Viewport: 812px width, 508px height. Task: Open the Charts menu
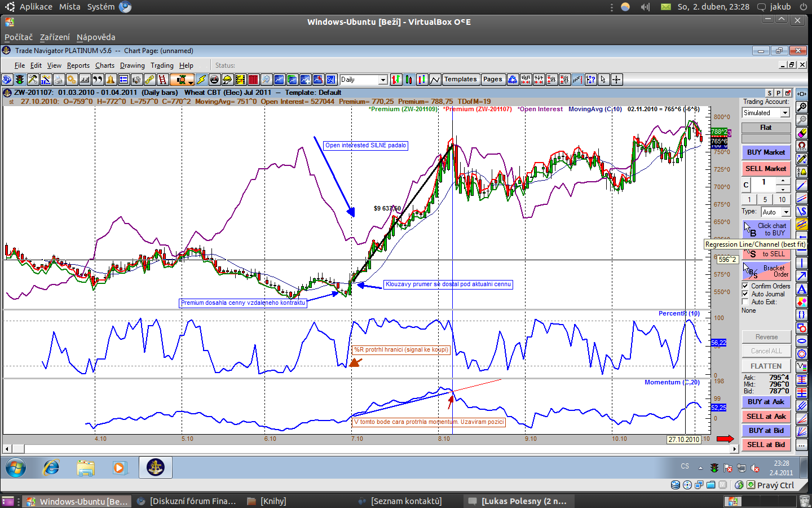click(104, 65)
